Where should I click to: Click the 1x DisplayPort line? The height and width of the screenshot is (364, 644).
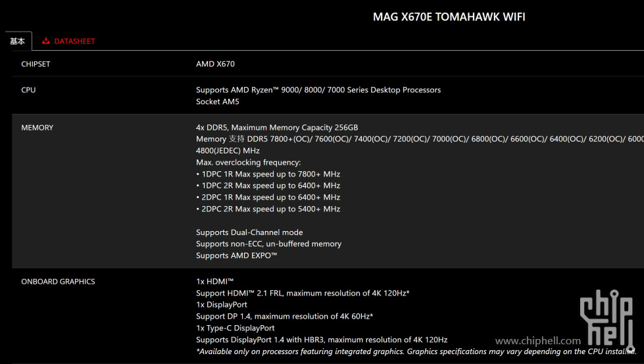222,305
